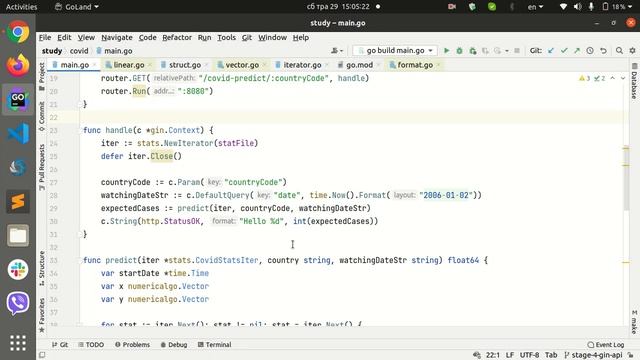Open Viber from the dock
The height and width of the screenshot is (360, 640).
(18, 303)
